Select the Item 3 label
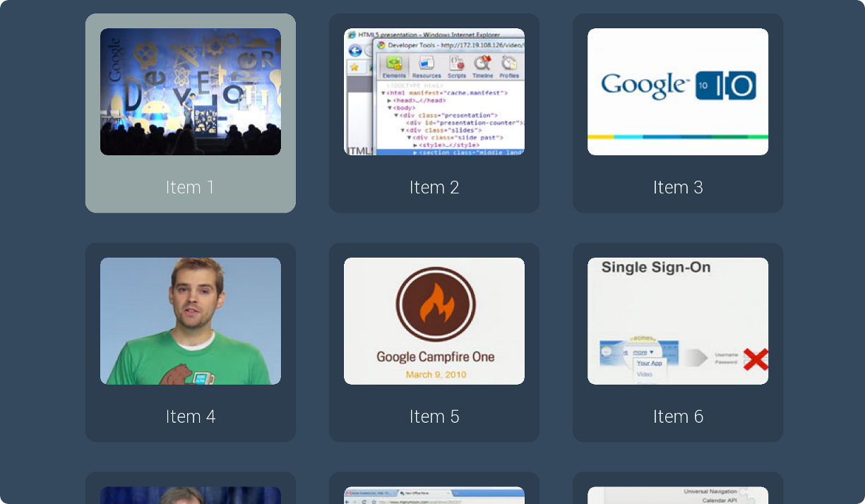 [x=678, y=187]
